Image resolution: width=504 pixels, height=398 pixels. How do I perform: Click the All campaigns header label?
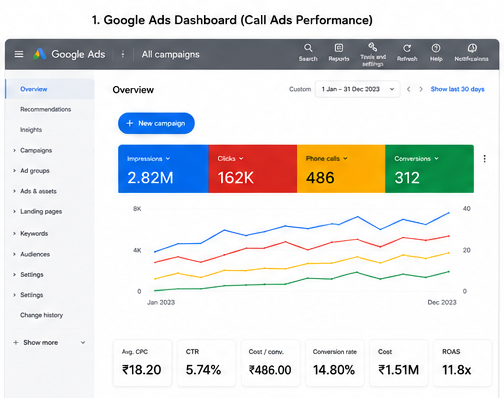tap(171, 54)
